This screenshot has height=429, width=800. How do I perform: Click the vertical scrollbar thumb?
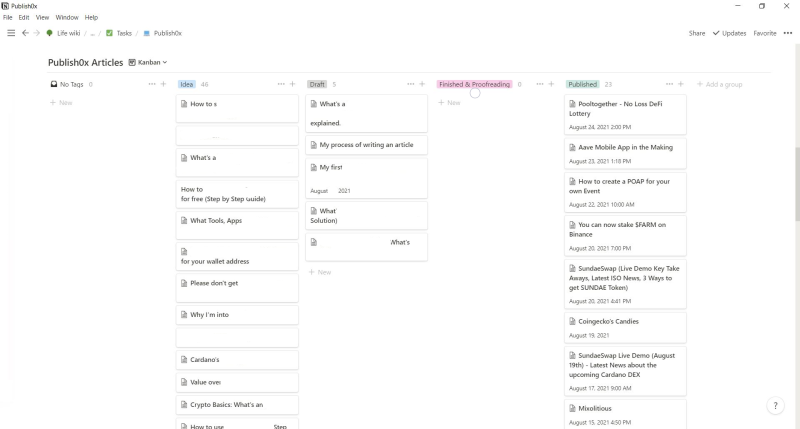[797, 184]
